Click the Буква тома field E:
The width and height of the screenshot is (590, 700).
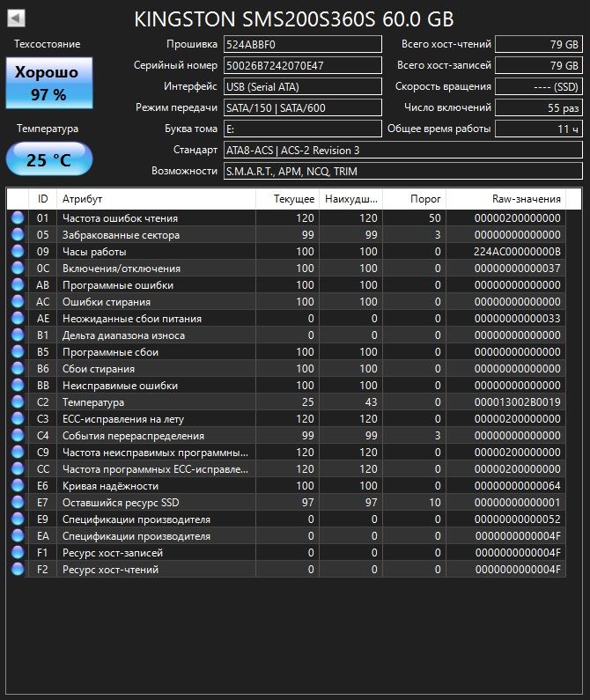[303, 129]
